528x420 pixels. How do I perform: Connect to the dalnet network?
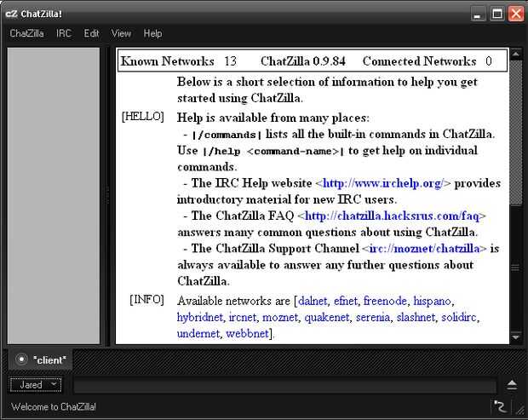[313, 301]
